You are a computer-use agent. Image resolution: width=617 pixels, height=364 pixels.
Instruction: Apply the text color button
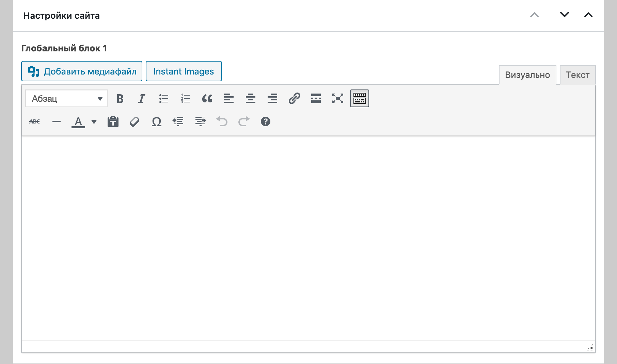tap(78, 121)
